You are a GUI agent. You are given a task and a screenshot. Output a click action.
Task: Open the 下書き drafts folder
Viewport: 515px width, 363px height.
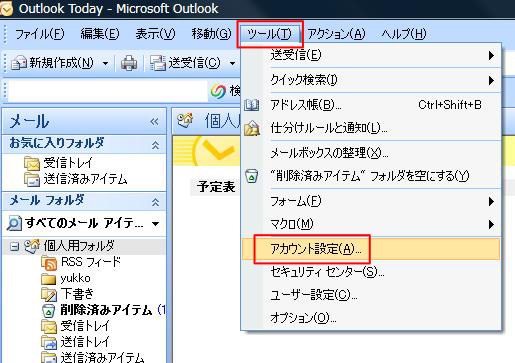pos(77,294)
